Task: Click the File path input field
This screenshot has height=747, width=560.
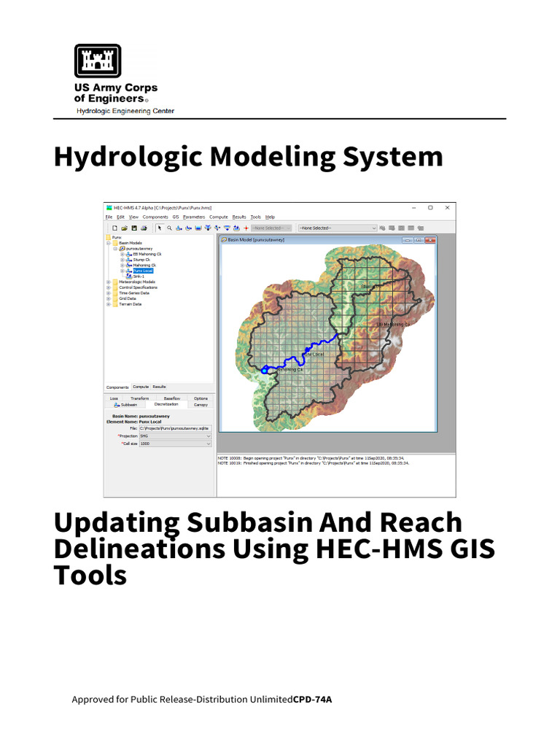Action: (175, 428)
